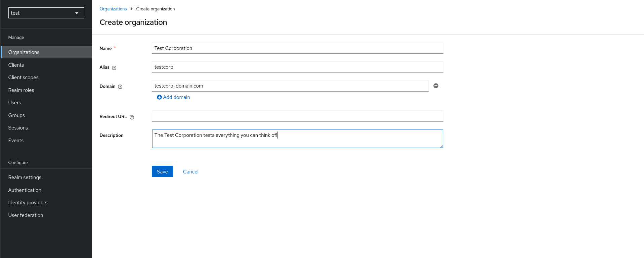
Task: Open the test realm selector dropdown
Action: [x=46, y=13]
